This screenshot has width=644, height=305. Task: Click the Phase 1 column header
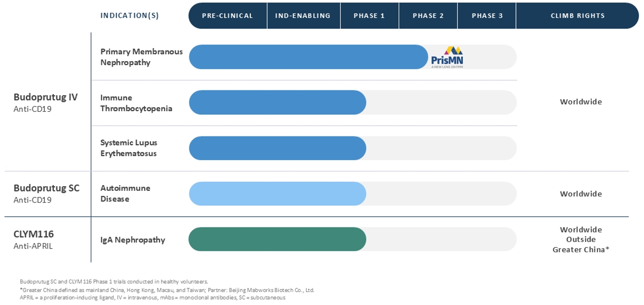click(x=369, y=16)
